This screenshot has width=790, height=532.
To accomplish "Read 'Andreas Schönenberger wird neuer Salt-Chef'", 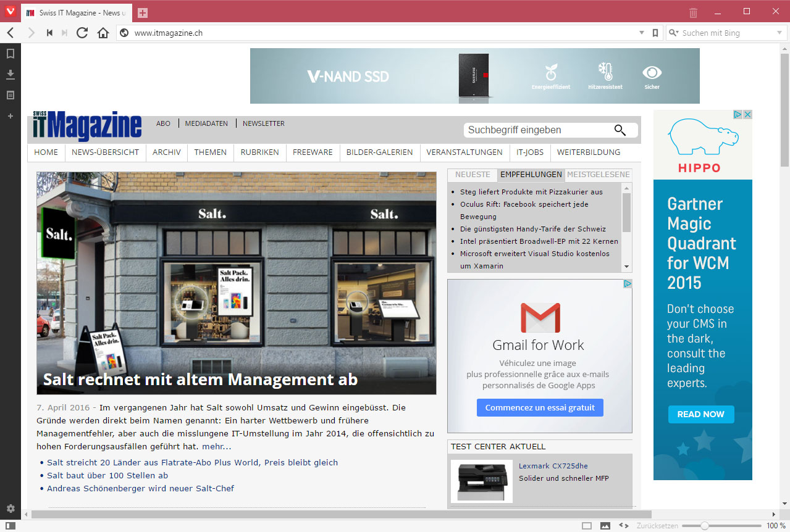I will 141,488.
